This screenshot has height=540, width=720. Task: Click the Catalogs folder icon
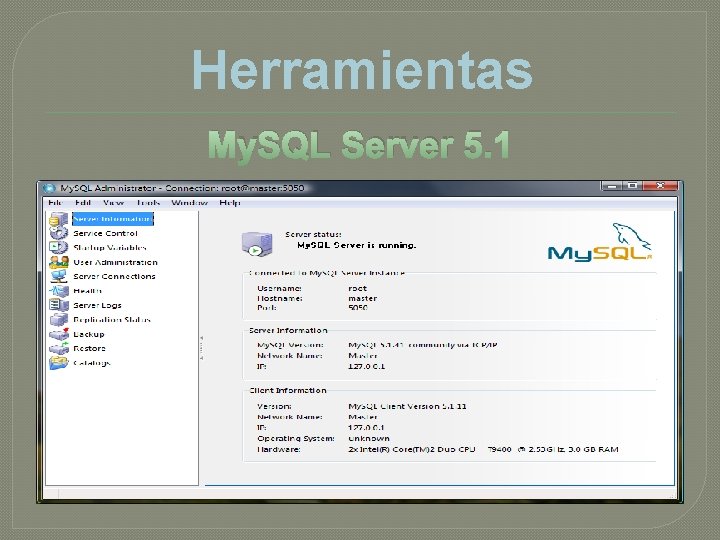click(59, 363)
